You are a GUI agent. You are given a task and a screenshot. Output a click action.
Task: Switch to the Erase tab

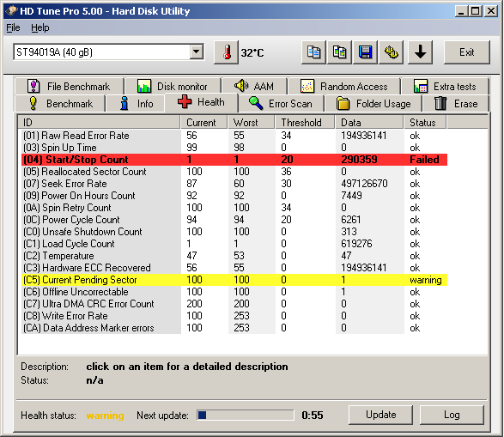[x=456, y=104]
